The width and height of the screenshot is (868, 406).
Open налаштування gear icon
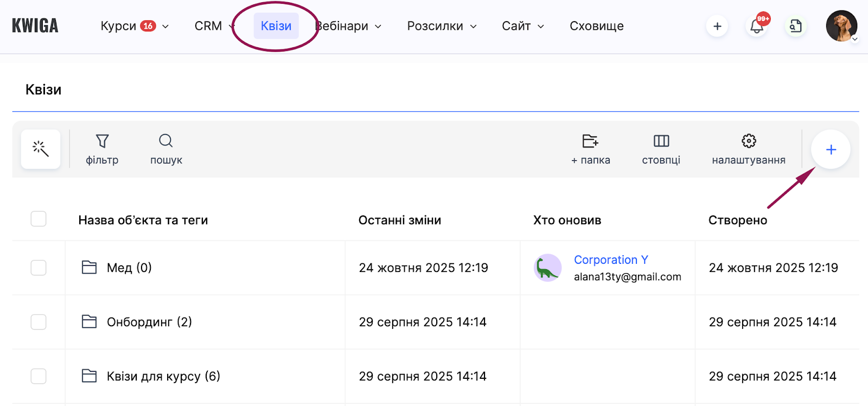pos(749,142)
